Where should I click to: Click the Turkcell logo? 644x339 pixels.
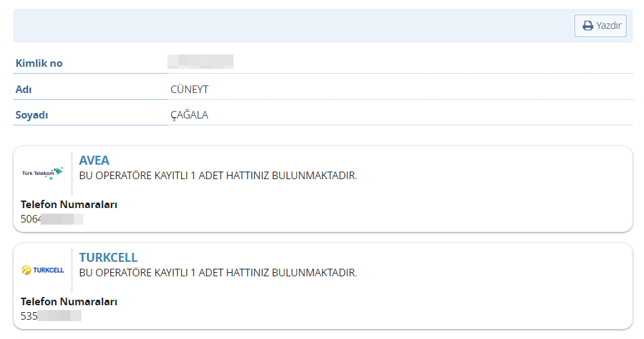click(x=43, y=270)
